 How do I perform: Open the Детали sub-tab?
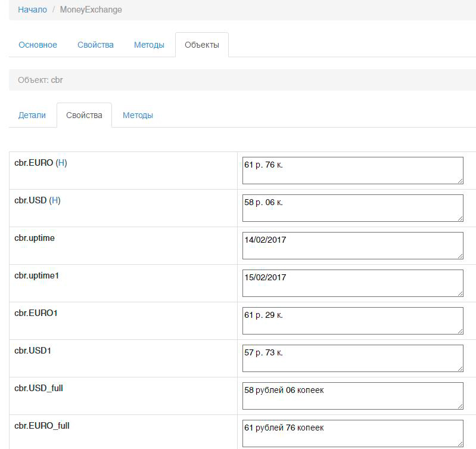[32, 115]
